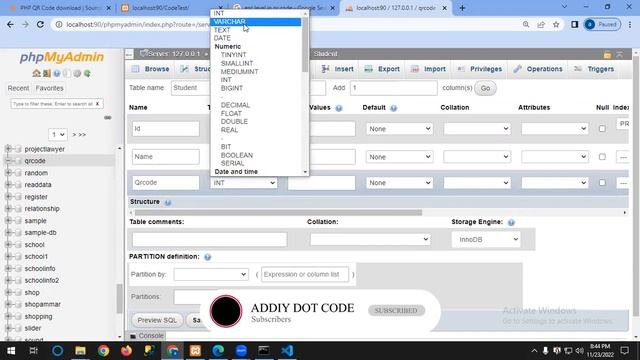Open the Console bar

(x=147, y=336)
